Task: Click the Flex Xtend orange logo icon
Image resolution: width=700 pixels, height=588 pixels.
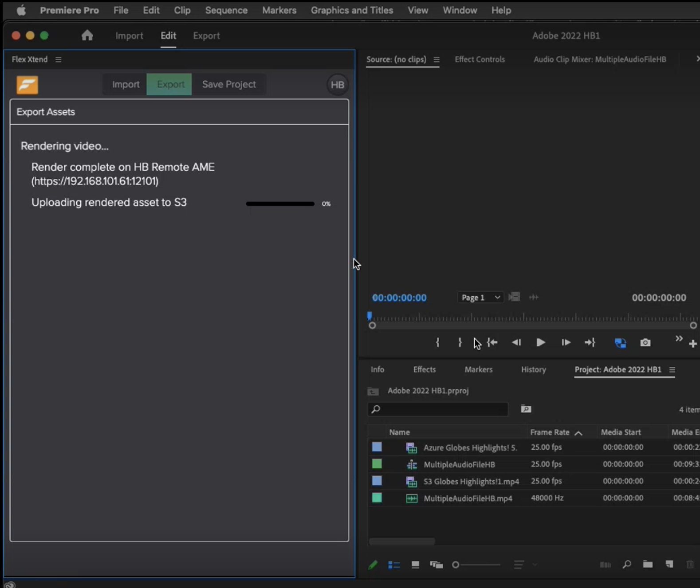Action: point(27,85)
